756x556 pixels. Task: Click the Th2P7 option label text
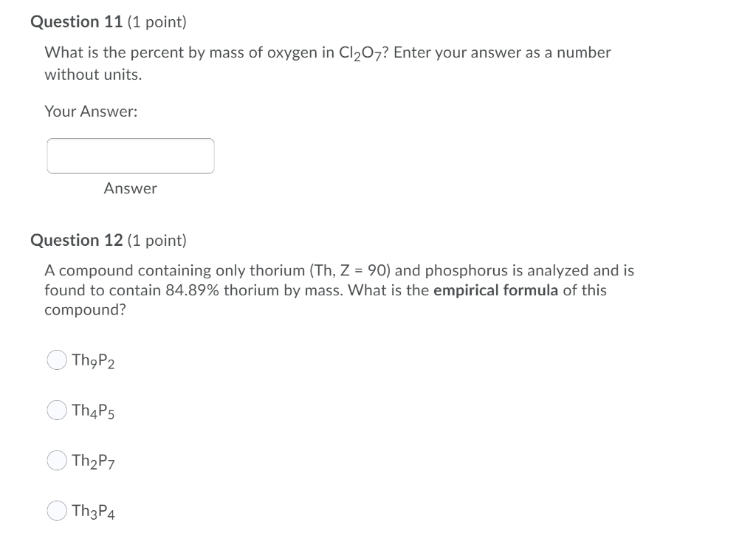pos(91,460)
